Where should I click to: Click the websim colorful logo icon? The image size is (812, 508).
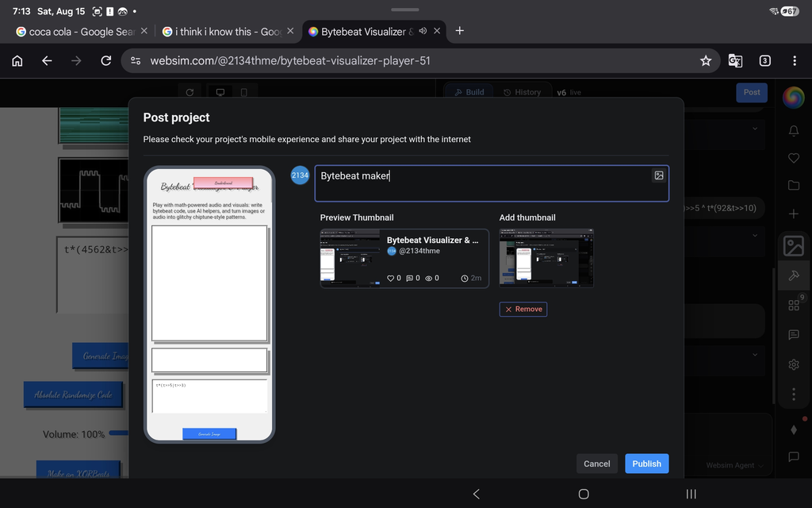[793, 97]
